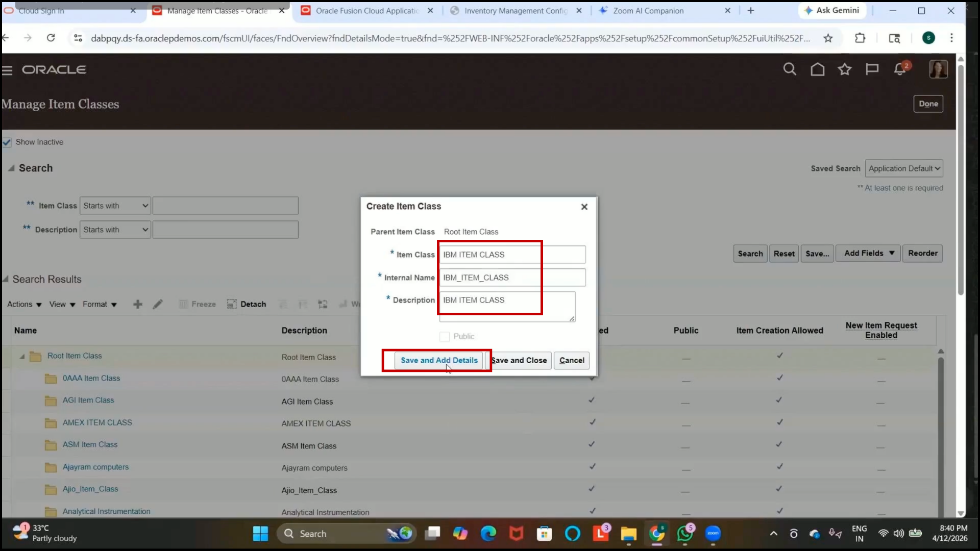Image resolution: width=980 pixels, height=551 pixels.
Task: Click the Item Class field in dialog
Action: tap(512, 255)
